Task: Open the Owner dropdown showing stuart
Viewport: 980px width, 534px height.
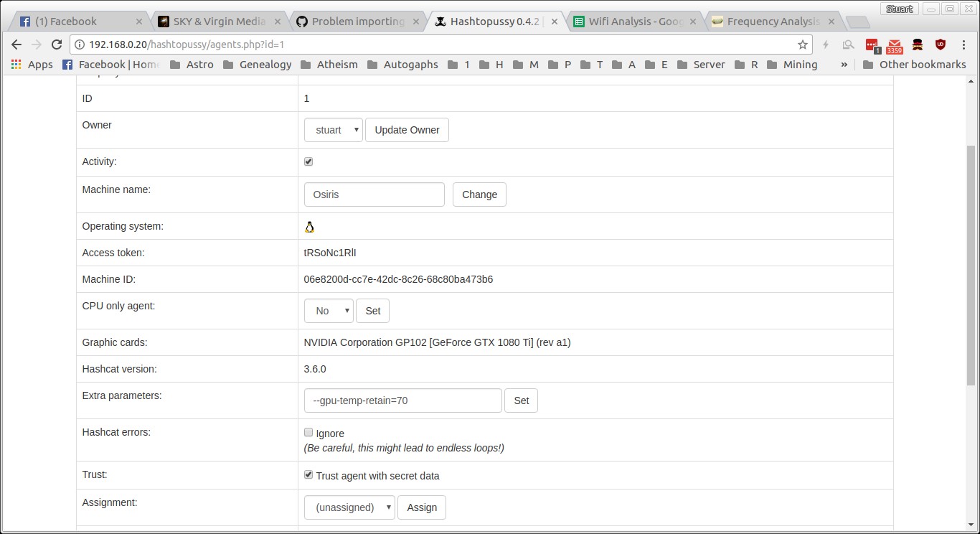Action: (x=333, y=130)
